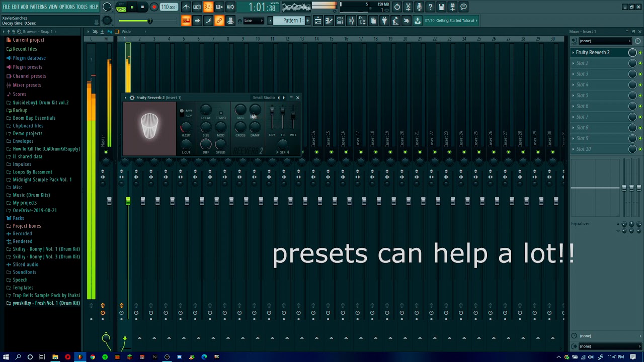Viewport: 644px width, 362px height.
Task: Expand Boom Bap Essentials folder
Action: [x=34, y=118]
